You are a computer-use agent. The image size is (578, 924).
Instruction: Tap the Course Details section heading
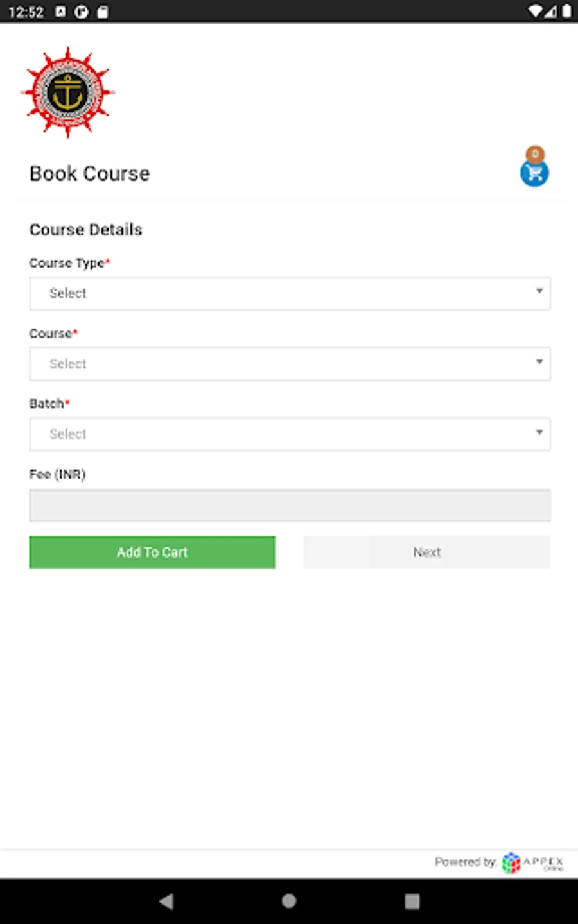[85, 230]
